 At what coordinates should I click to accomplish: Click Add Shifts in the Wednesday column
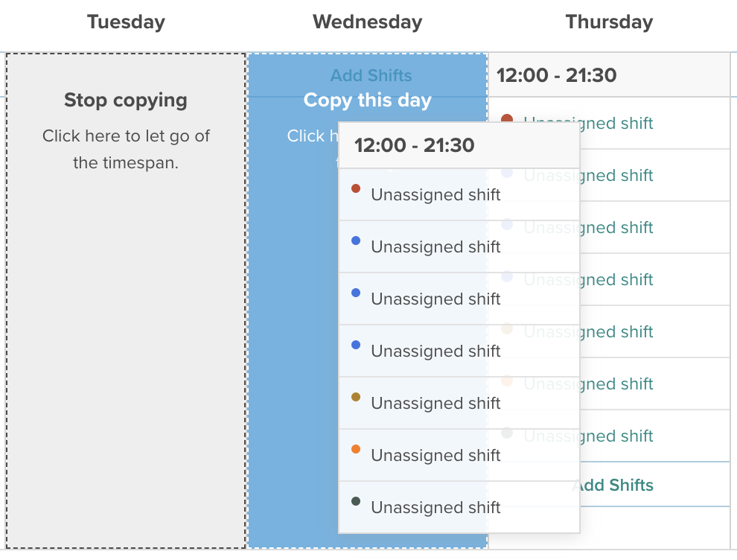tap(371, 75)
